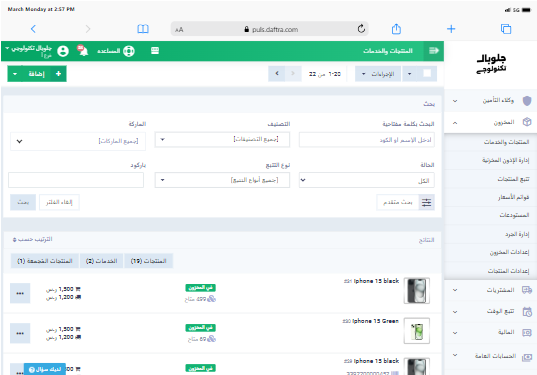
Task: Go to previous results page arrow
Action: 293,74
